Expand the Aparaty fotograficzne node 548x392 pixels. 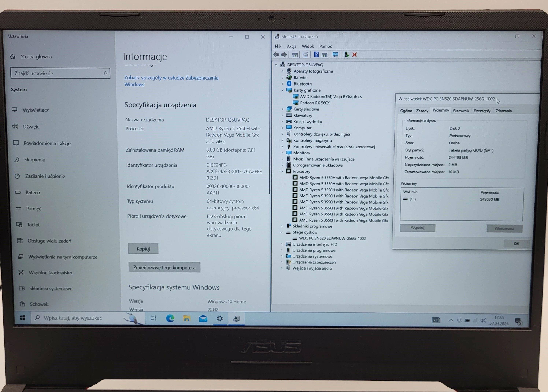pos(282,71)
